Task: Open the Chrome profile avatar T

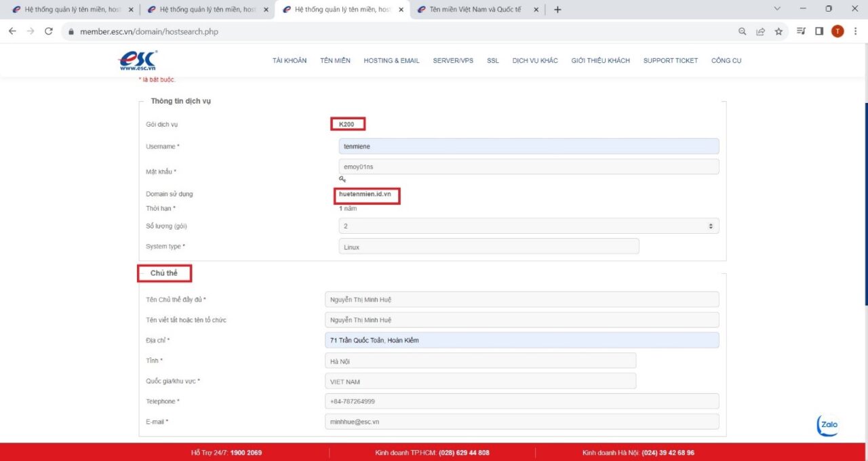Action: [x=837, y=31]
